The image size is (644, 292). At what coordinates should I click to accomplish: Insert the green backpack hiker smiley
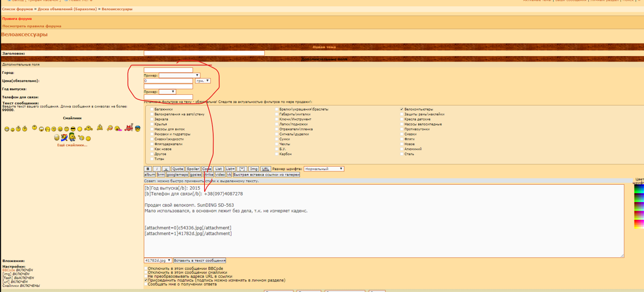point(72,137)
